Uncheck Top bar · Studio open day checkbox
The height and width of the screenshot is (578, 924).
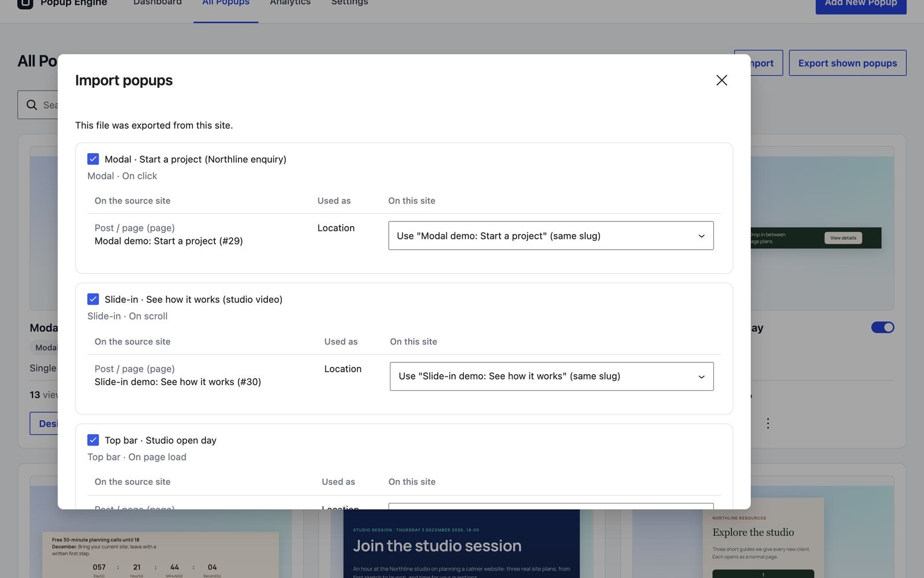93,440
